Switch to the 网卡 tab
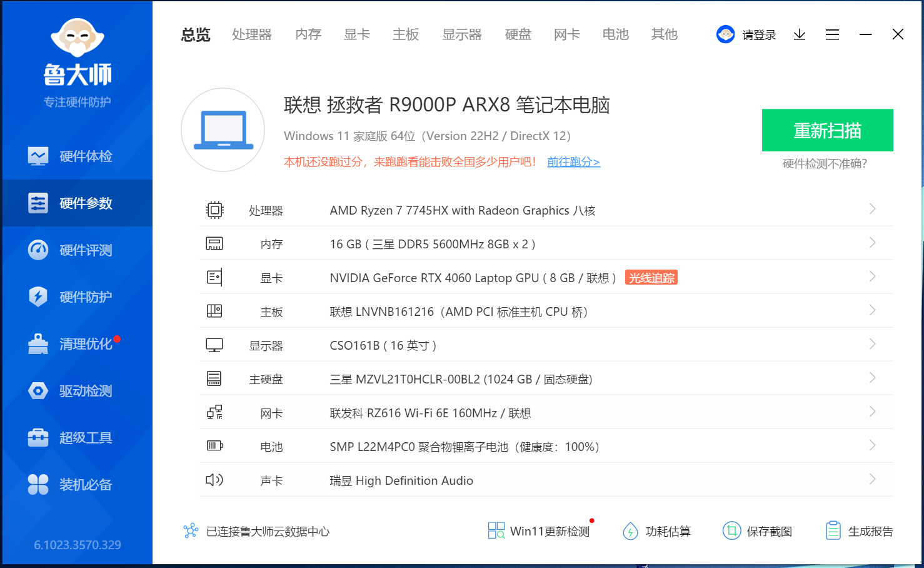 tap(567, 34)
